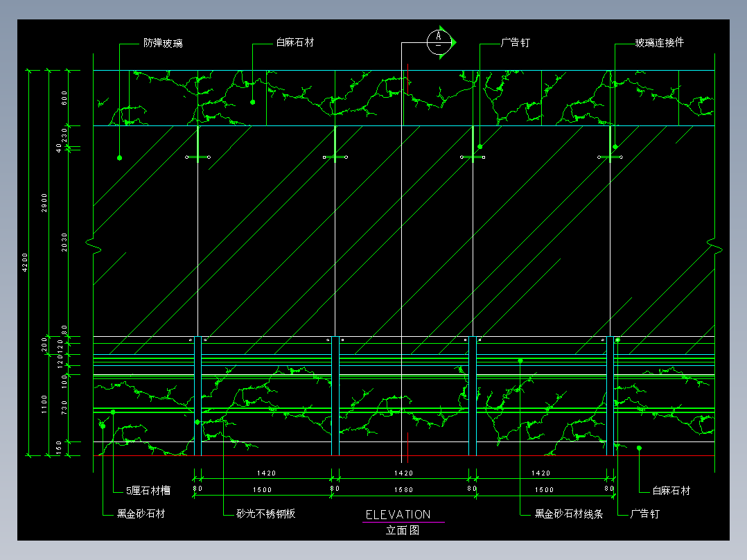This screenshot has width=747, height=560.
Task: Click the 730 dimension value
Action: click(x=64, y=408)
